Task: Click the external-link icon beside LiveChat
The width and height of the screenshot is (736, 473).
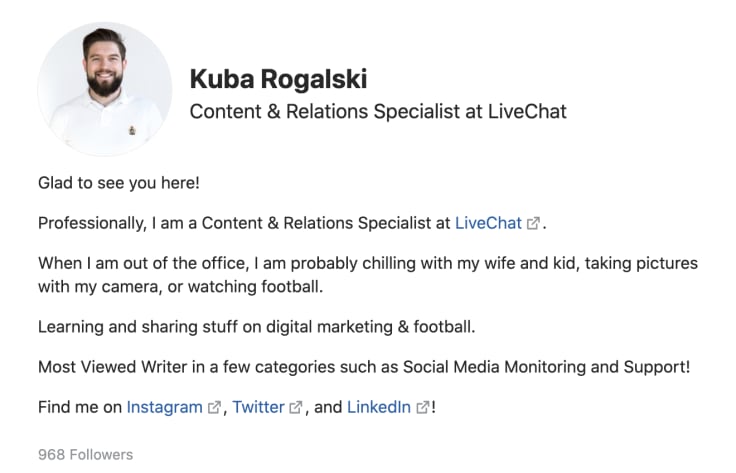Action: [x=533, y=223]
